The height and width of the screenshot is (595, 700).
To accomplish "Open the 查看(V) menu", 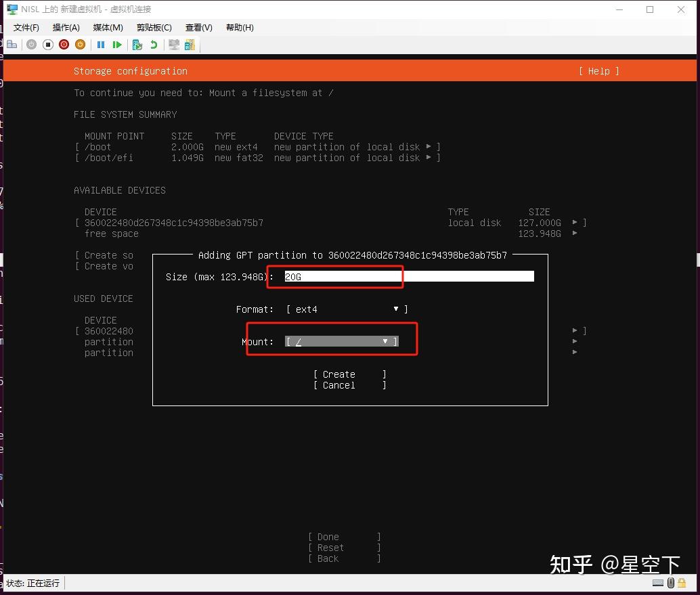I will [x=198, y=28].
